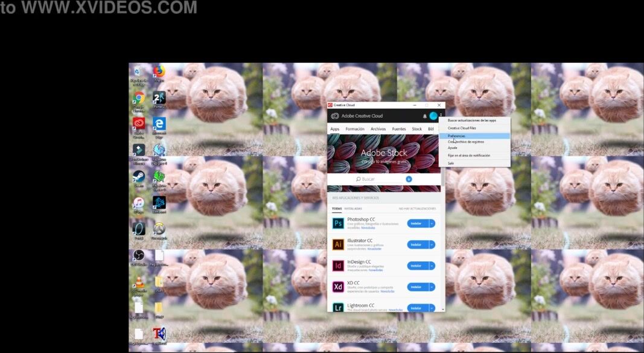Click the InDesign CC app icon
Viewport: 644px width, 353px height.
(338, 266)
